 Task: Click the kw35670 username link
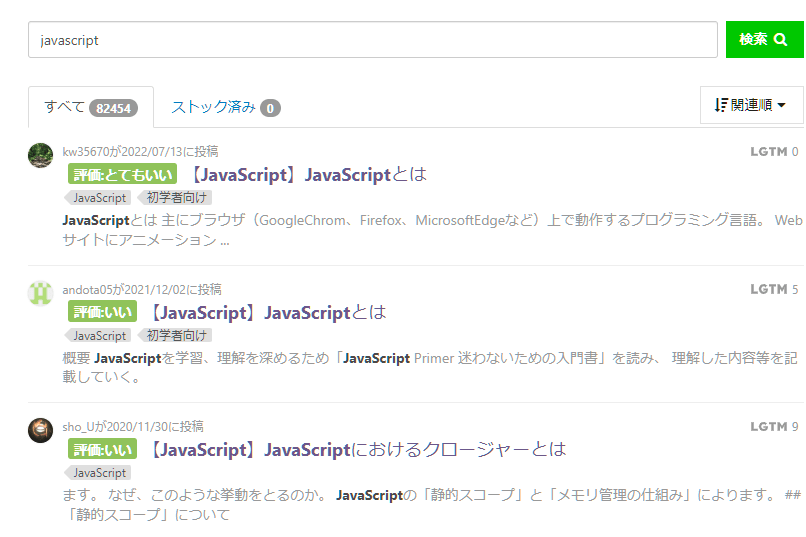(86, 152)
